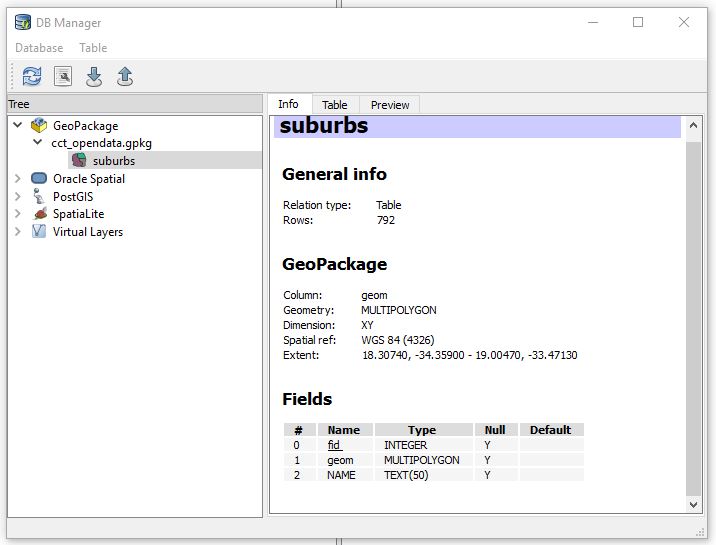Image resolution: width=716 pixels, height=545 pixels.
Task: Click the Virtual Layers icon
Action: click(39, 231)
